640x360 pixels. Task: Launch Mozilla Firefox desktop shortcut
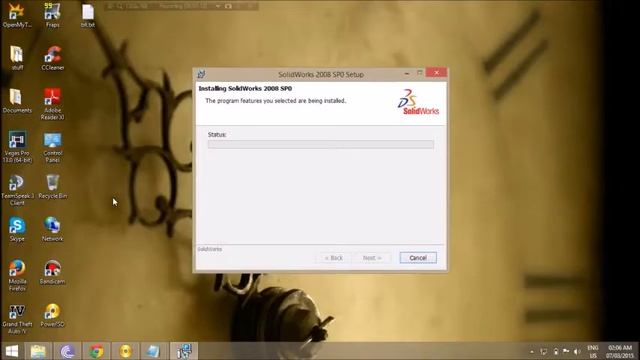(17, 276)
